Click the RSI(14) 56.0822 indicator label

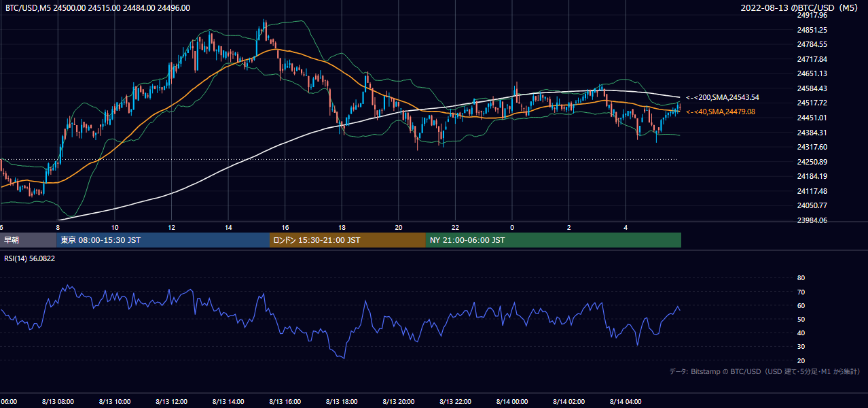click(30, 258)
